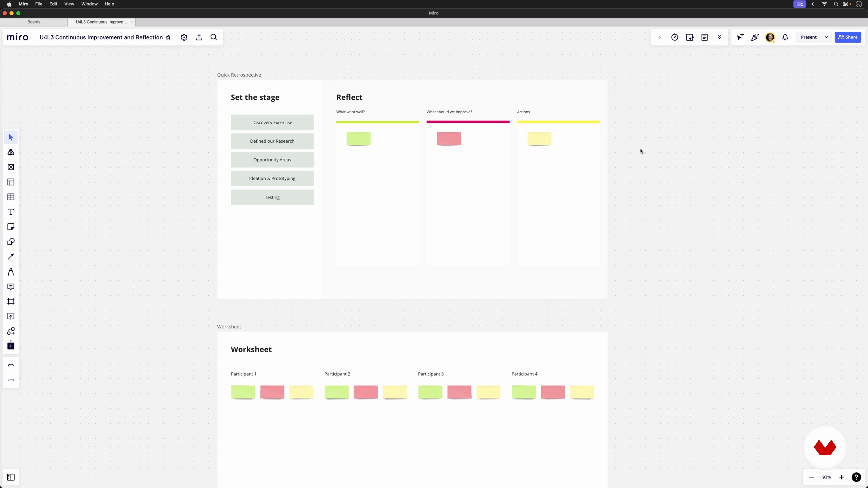
Task: Open the timer tool
Action: [x=675, y=37]
